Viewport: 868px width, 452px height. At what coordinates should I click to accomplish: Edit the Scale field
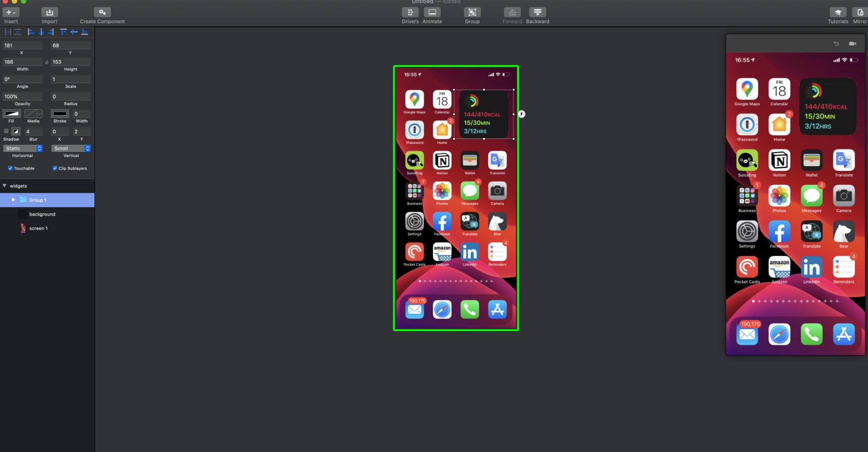click(x=71, y=79)
